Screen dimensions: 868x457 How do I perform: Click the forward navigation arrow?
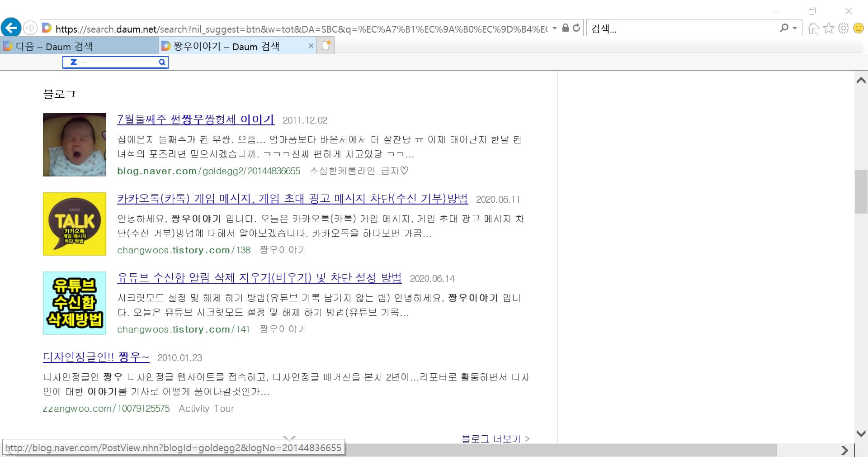[x=30, y=28]
